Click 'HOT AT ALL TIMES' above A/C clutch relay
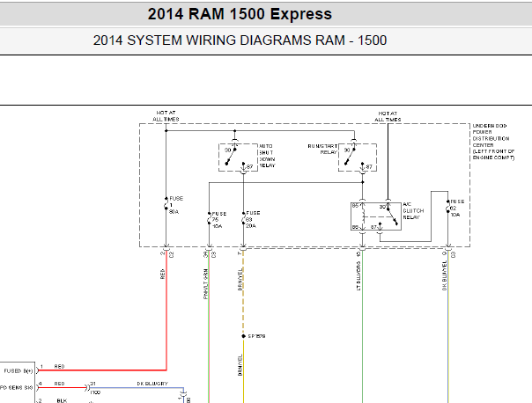The image size is (532, 403). [x=388, y=117]
